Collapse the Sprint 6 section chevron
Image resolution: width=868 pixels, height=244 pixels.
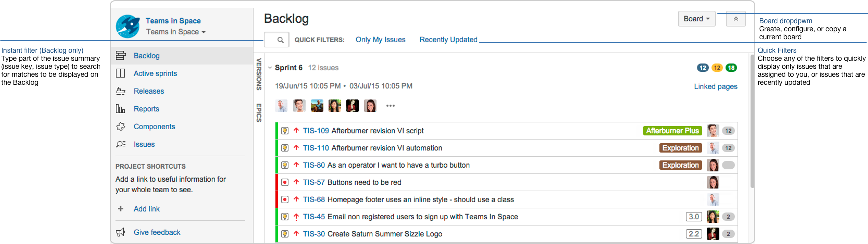[270, 68]
